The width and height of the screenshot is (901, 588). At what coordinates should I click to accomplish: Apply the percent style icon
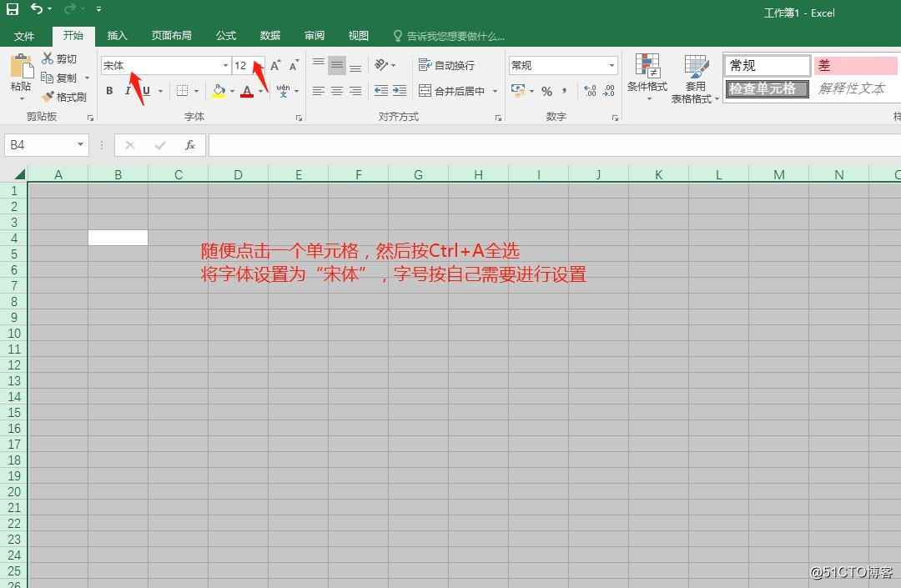pos(546,91)
